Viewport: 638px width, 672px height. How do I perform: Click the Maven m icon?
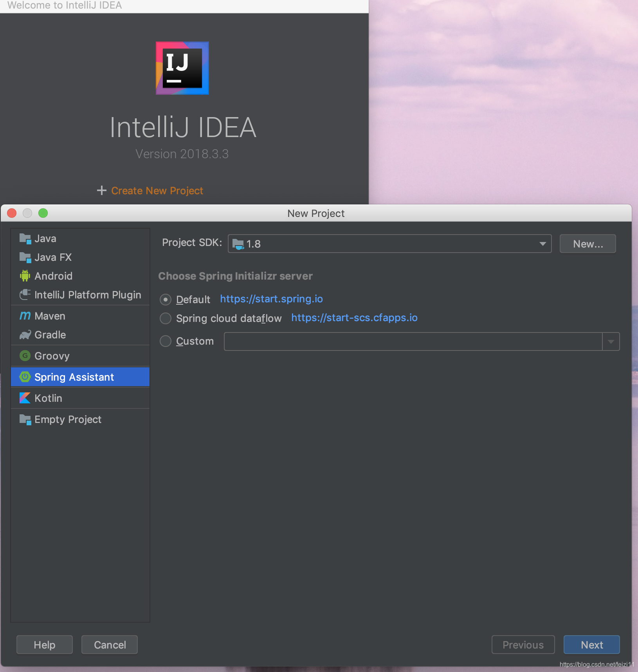[25, 316]
